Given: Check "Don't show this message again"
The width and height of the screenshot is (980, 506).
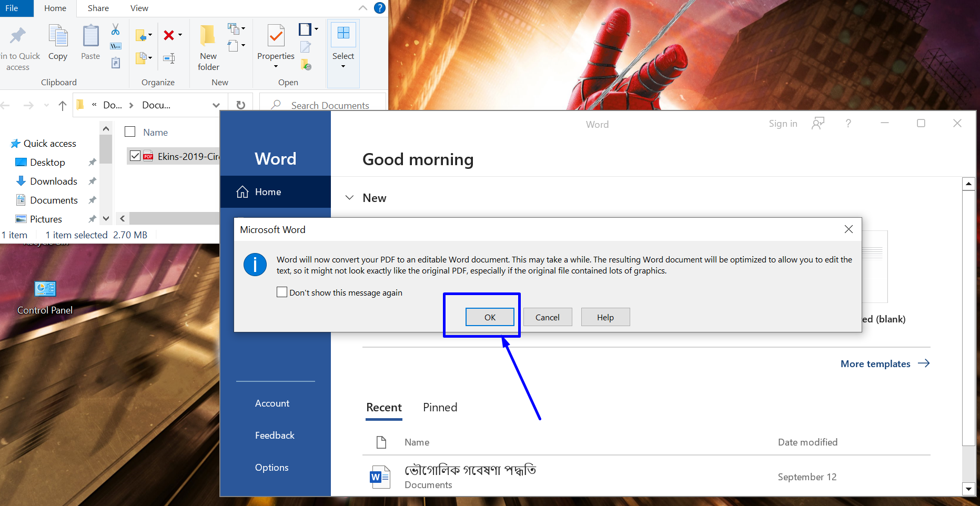Looking at the screenshot, I should (282, 292).
